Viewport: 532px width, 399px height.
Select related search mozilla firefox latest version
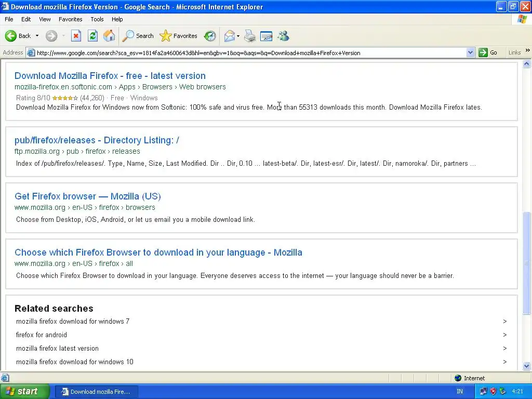coord(57,349)
